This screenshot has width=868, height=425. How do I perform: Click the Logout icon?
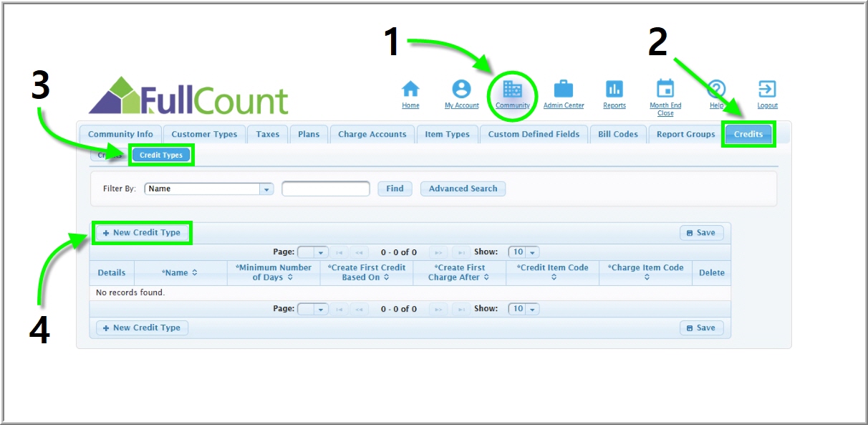click(767, 90)
